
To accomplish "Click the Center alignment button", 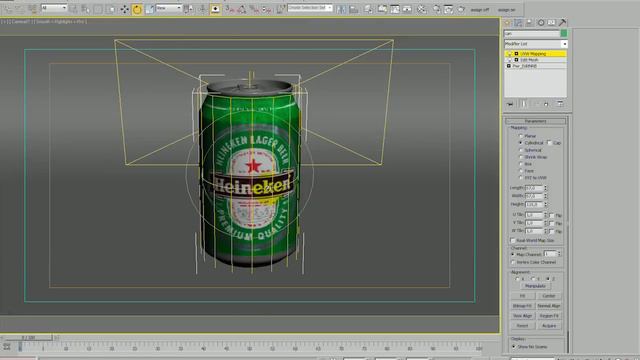I will [549, 296].
